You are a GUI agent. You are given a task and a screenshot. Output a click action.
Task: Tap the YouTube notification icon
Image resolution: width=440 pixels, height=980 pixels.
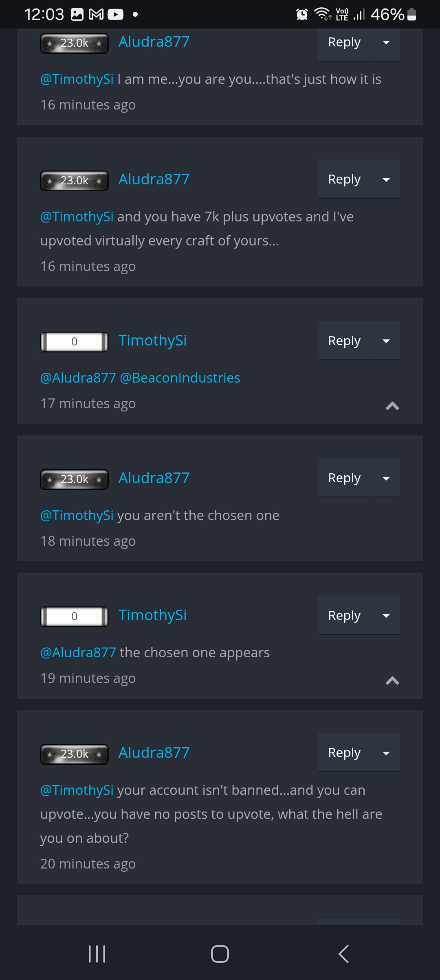click(115, 15)
